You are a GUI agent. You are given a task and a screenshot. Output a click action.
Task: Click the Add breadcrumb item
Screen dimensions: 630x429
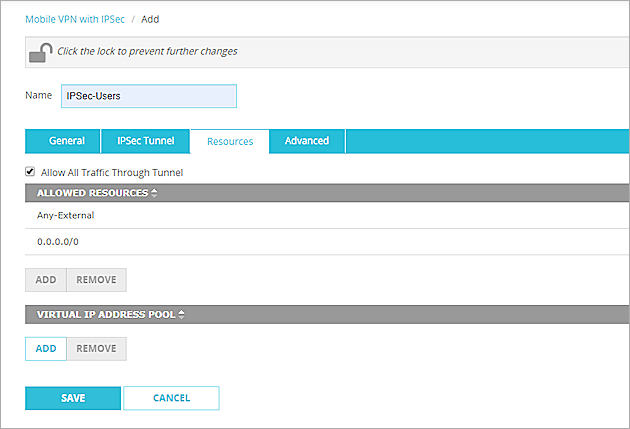pos(150,19)
